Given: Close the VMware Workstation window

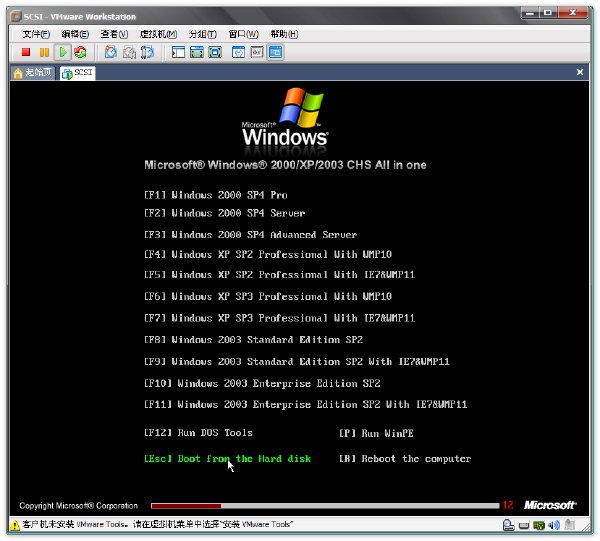Looking at the screenshot, I should click(x=572, y=13).
